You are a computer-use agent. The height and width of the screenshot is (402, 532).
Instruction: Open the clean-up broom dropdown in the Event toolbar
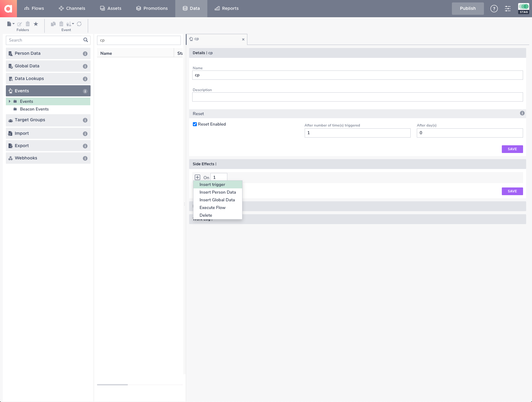coord(70,24)
